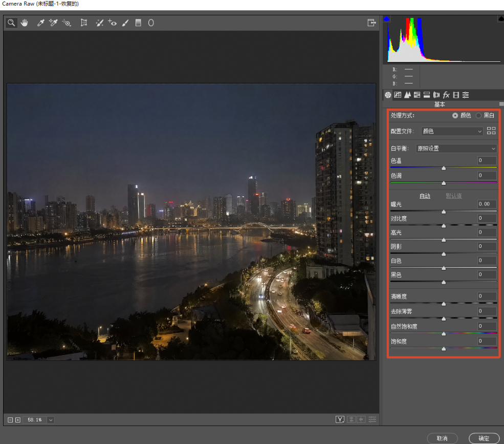Click the 对比度 slider handle
The width and height of the screenshot is (504, 444).
pos(444,226)
